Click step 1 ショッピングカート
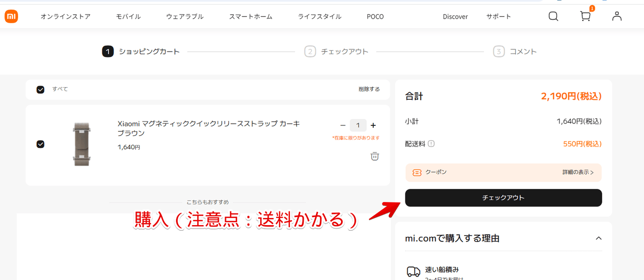 141,51
